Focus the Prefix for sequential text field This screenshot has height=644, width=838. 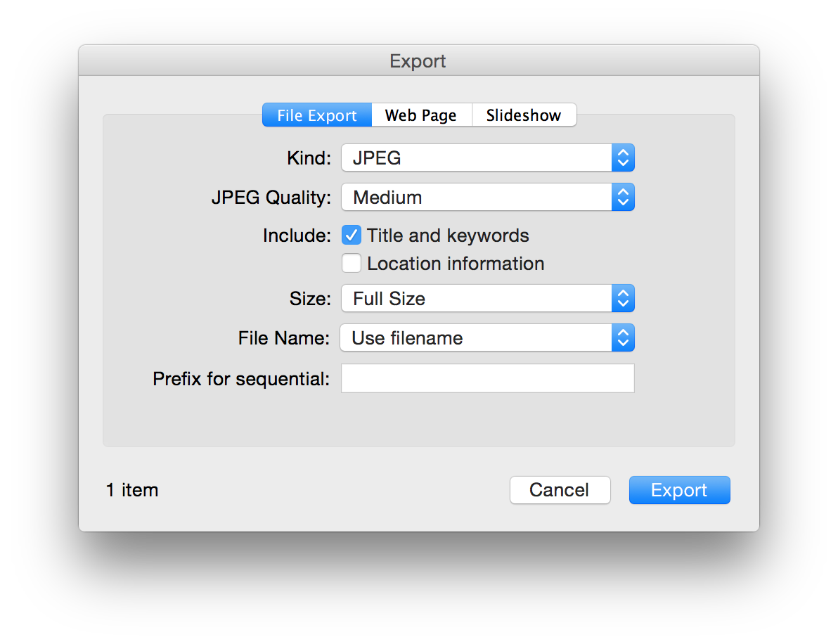[487, 378]
